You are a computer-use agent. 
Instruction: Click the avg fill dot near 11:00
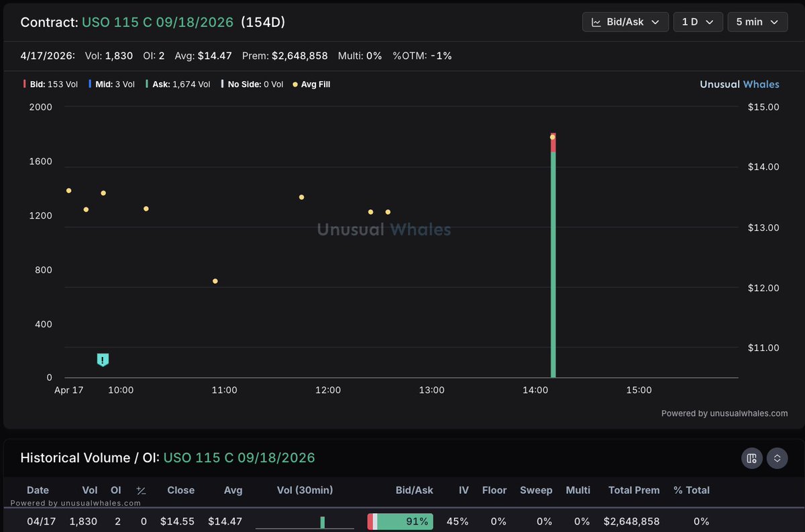tap(215, 281)
